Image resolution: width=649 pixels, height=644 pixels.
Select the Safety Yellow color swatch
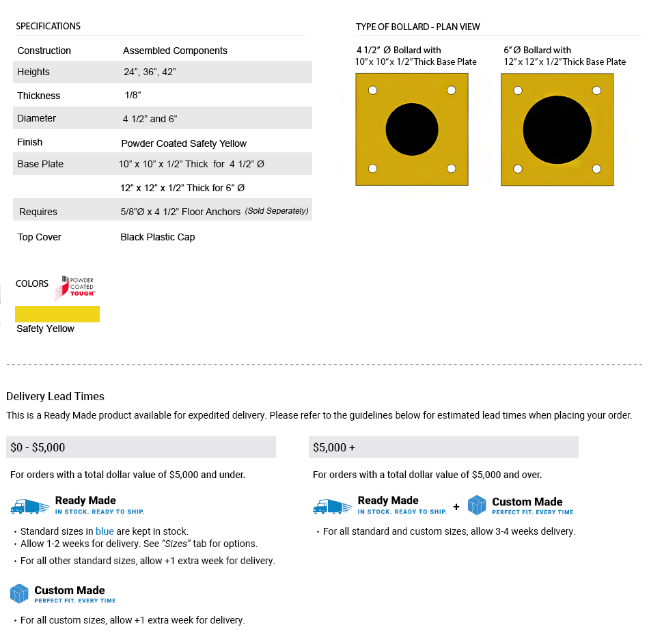(57, 314)
